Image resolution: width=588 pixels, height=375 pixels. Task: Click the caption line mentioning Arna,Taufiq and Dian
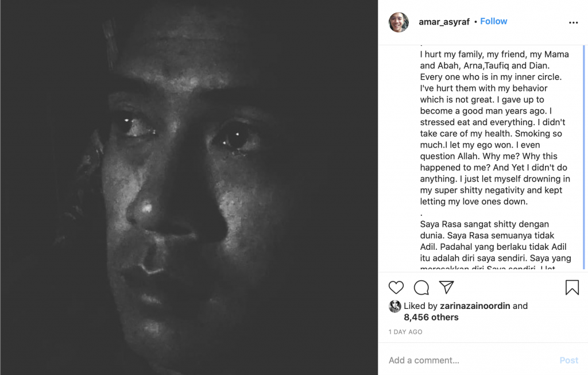point(485,65)
